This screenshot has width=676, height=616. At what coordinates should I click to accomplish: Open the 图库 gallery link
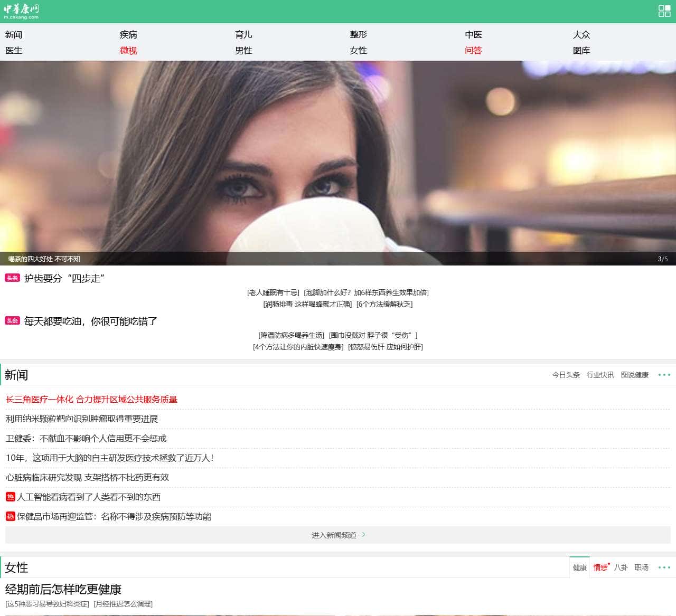coord(581,50)
